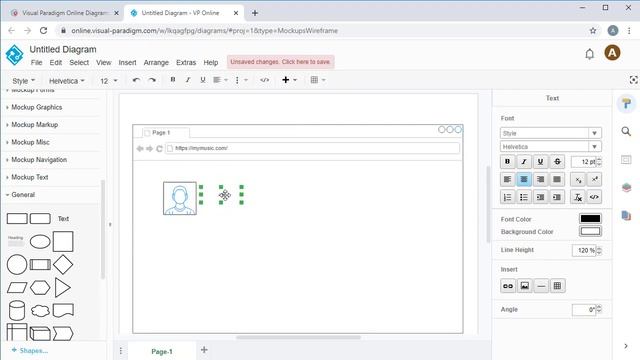Select the hexagon shape in General
640x360 pixels.
(x=40, y=288)
